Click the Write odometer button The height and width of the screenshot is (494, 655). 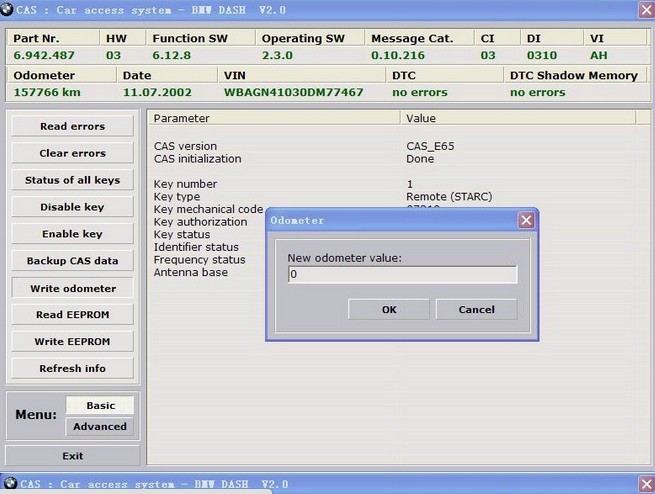(x=73, y=288)
